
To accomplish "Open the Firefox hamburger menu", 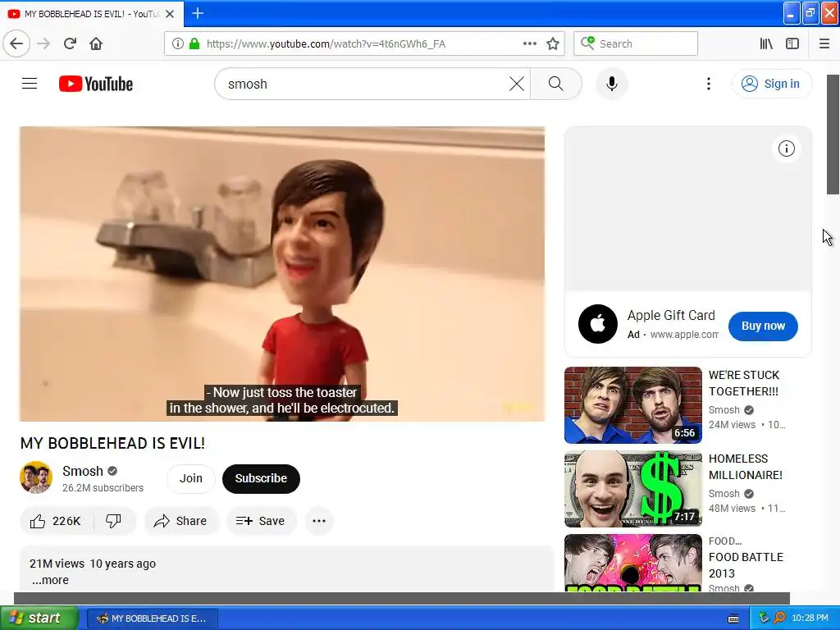I will [824, 43].
